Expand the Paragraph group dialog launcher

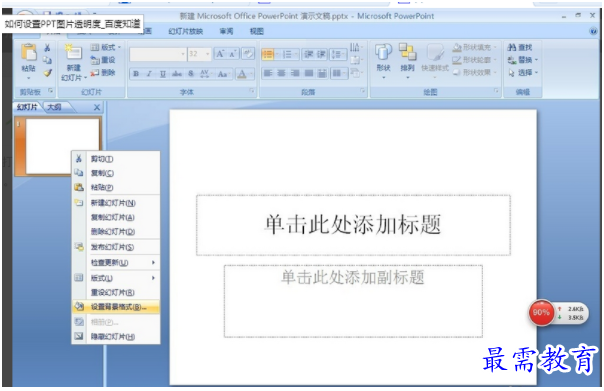(x=362, y=91)
